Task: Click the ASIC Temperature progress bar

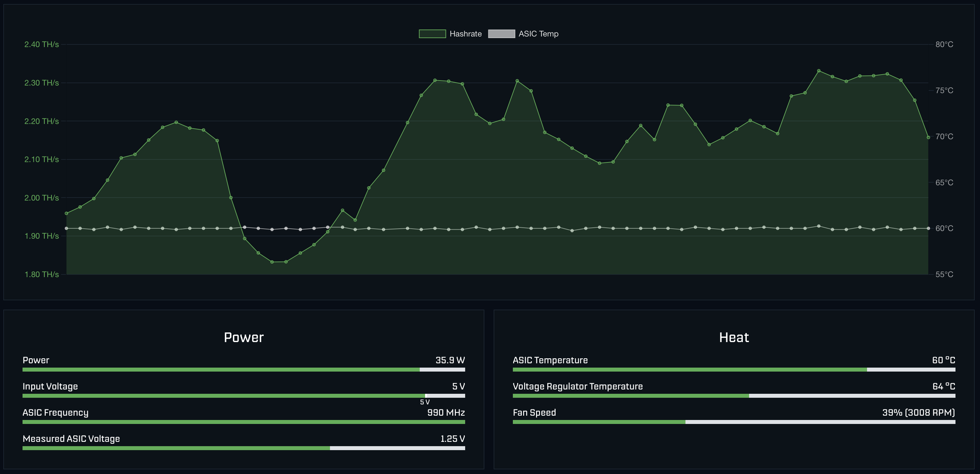Action: pos(734,370)
